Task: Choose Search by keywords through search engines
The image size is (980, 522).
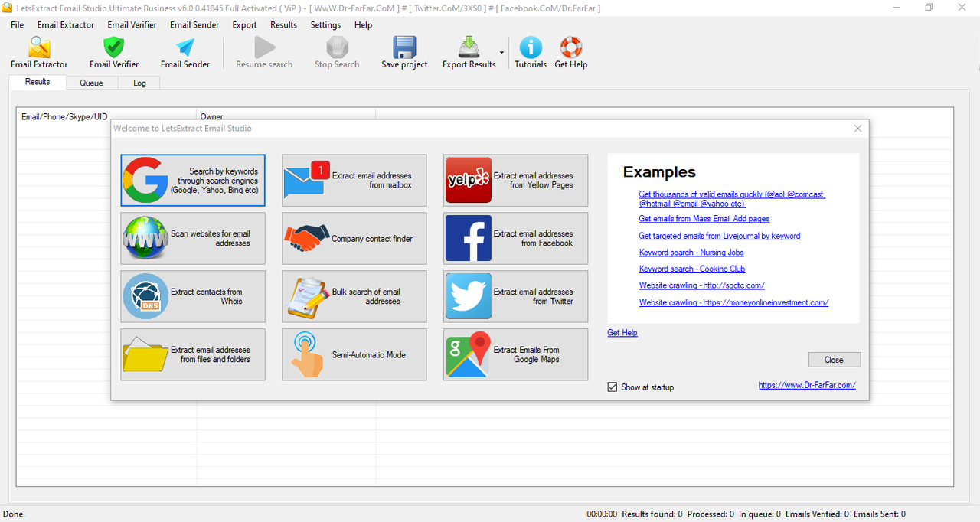Action: coord(193,181)
